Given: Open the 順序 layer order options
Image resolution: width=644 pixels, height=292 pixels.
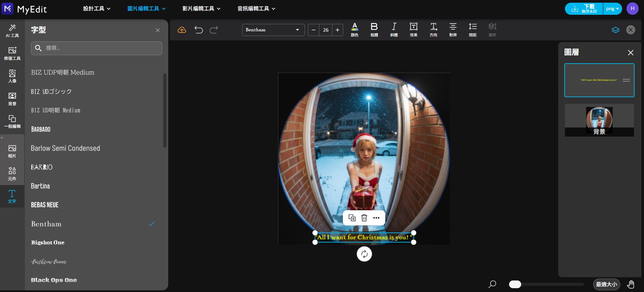Looking at the screenshot, I should (492, 30).
